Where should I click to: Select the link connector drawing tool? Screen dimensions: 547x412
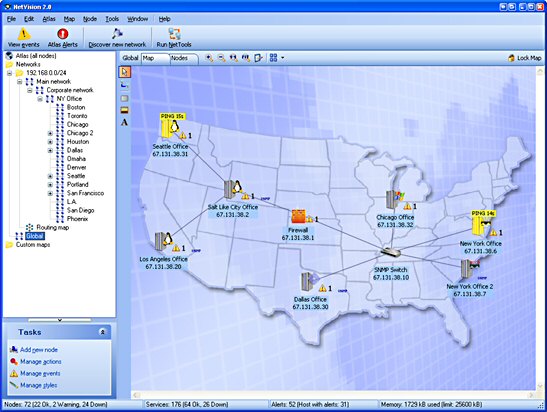pos(125,85)
